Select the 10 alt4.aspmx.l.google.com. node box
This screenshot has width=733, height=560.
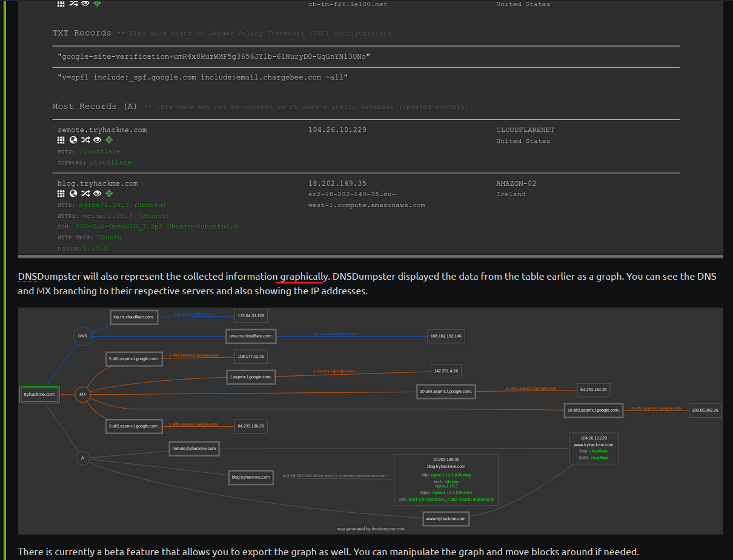click(x=446, y=392)
